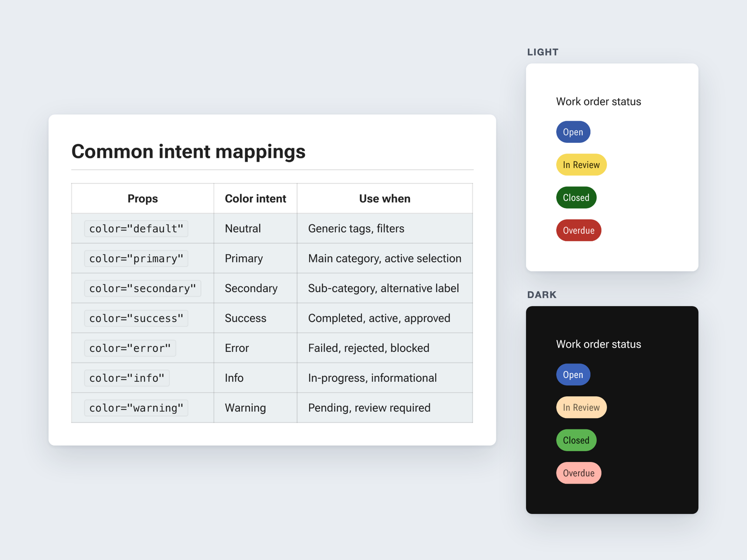Click the text Generic tags, filters

click(x=356, y=229)
